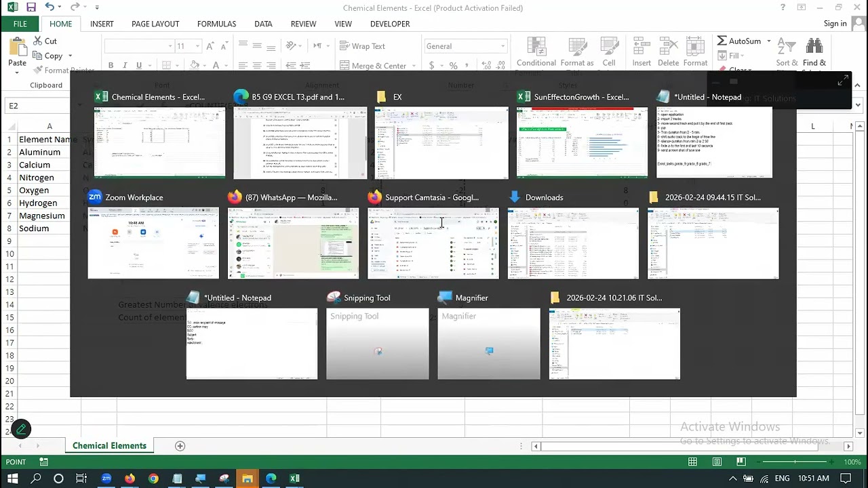Click the AutoSum sigma button

tap(739, 41)
